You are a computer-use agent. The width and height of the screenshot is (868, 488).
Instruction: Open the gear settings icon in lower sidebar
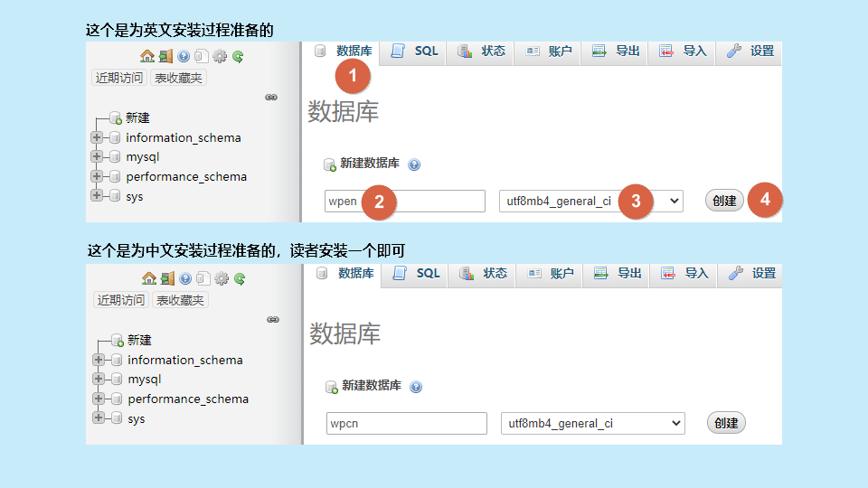pyautogui.click(x=222, y=278)
